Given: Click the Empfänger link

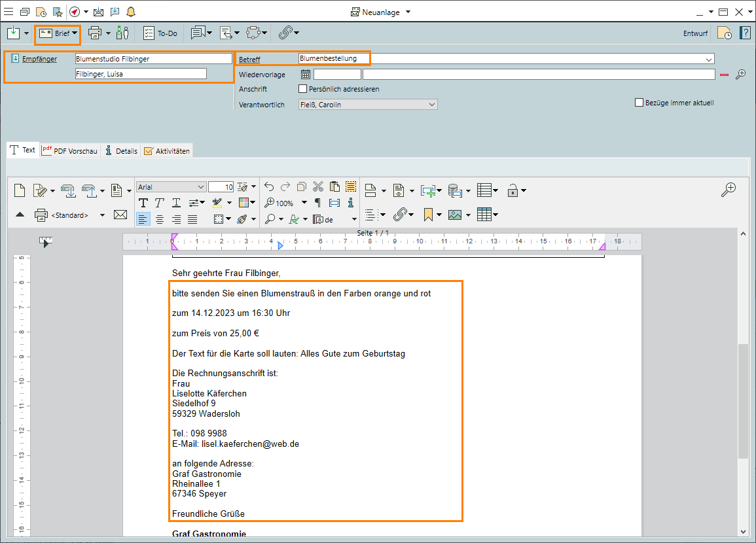Looking at the screenshot, I should [x=39, y=59].
